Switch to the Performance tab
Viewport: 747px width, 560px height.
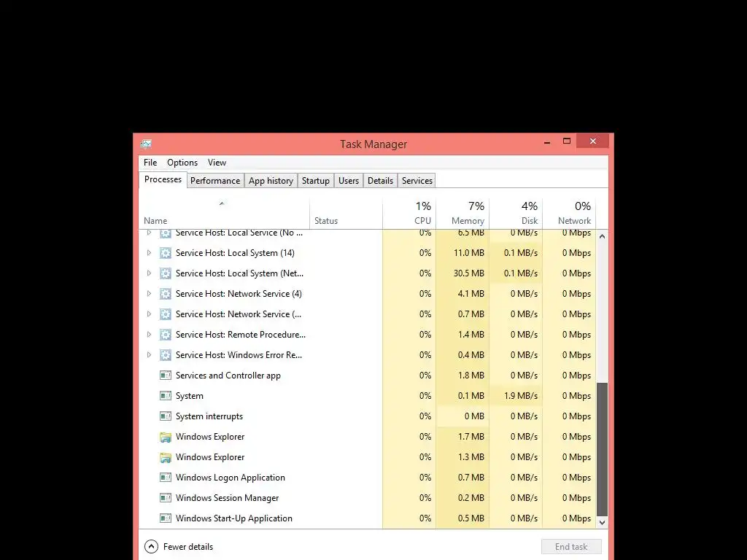215,181
